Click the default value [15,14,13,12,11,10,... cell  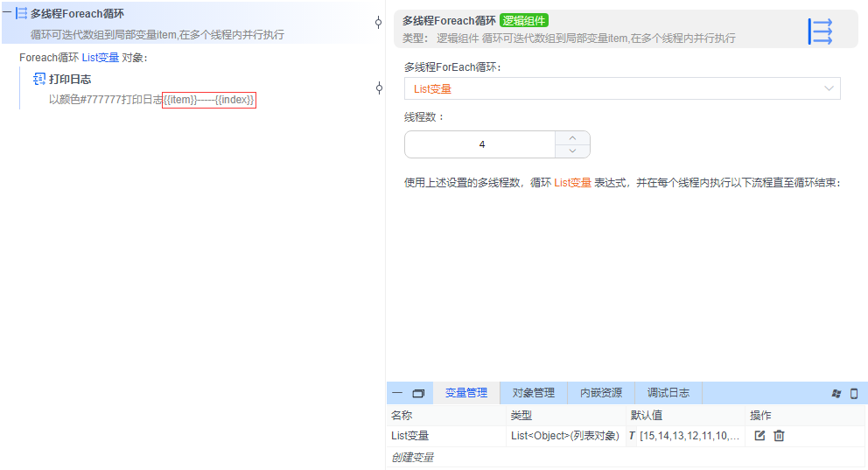pyautogui.click(x=689, y=436)
